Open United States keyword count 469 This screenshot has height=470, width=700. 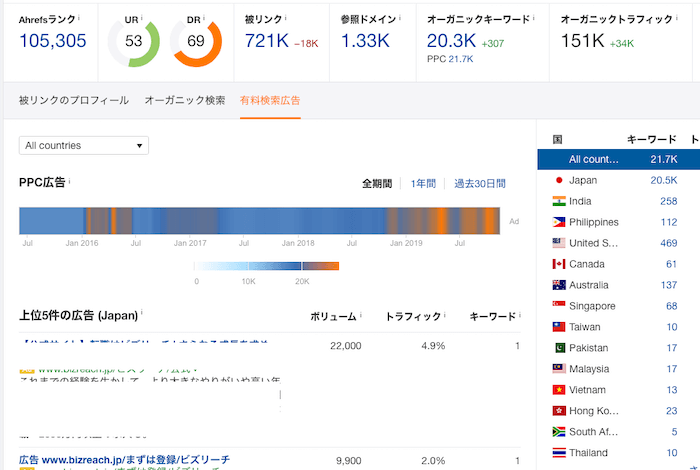tap(668, 243)
